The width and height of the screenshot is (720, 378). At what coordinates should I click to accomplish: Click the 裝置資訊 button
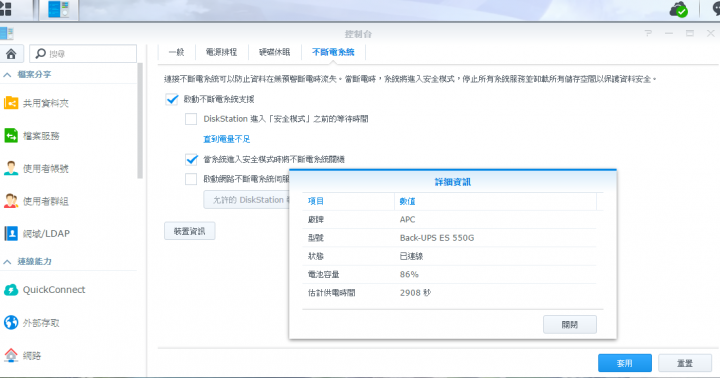click(x=190, y=231)
